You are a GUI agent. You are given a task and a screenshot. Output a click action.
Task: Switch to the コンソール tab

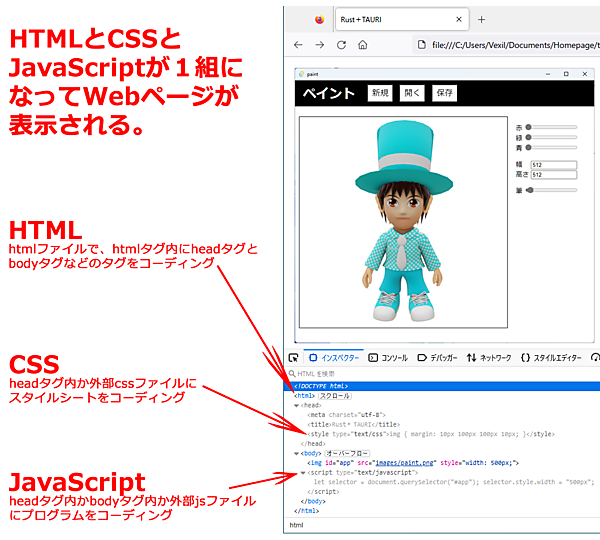pyautogui.click(x=388, y=358)
